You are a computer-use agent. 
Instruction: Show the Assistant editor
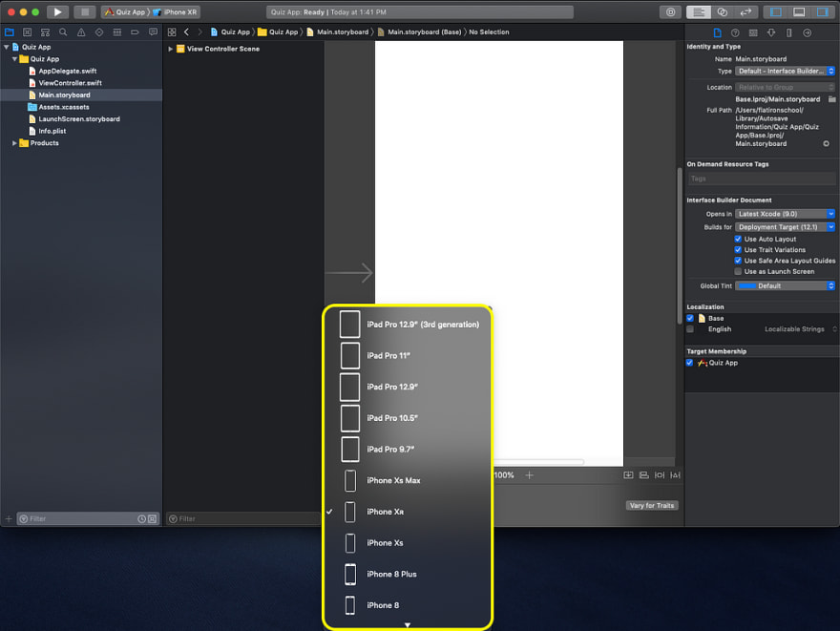[x=723, y=11]
